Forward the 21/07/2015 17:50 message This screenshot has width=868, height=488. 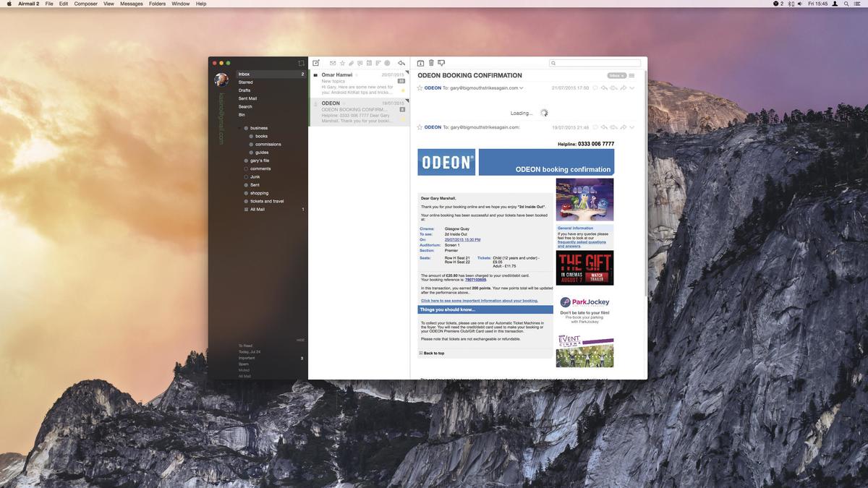point(623,87)
